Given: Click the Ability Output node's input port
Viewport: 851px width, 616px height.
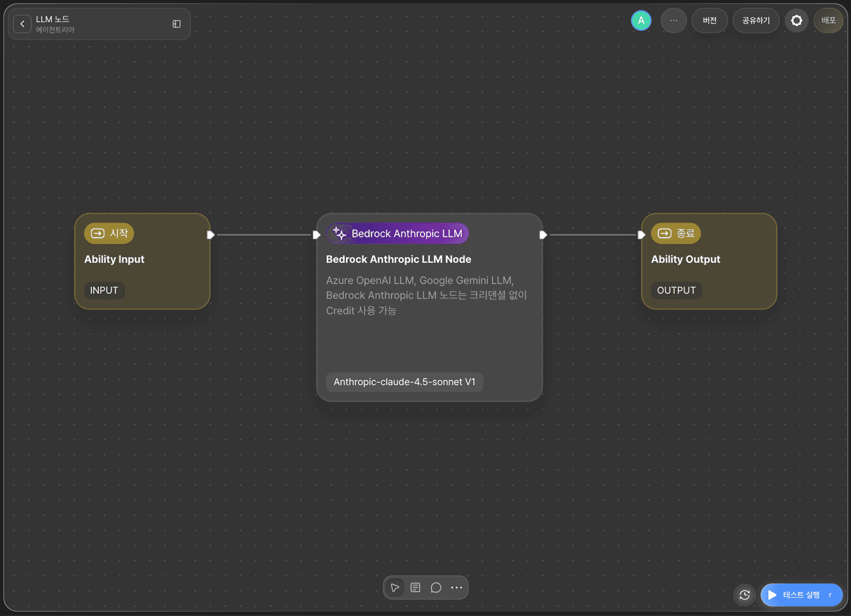Looking at the screenshot, I should tap(642, 235).
